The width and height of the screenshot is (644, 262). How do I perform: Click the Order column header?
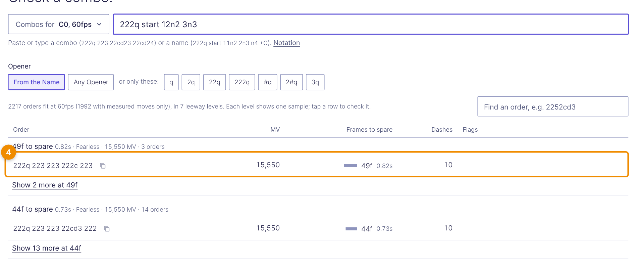tap(21, 130)
